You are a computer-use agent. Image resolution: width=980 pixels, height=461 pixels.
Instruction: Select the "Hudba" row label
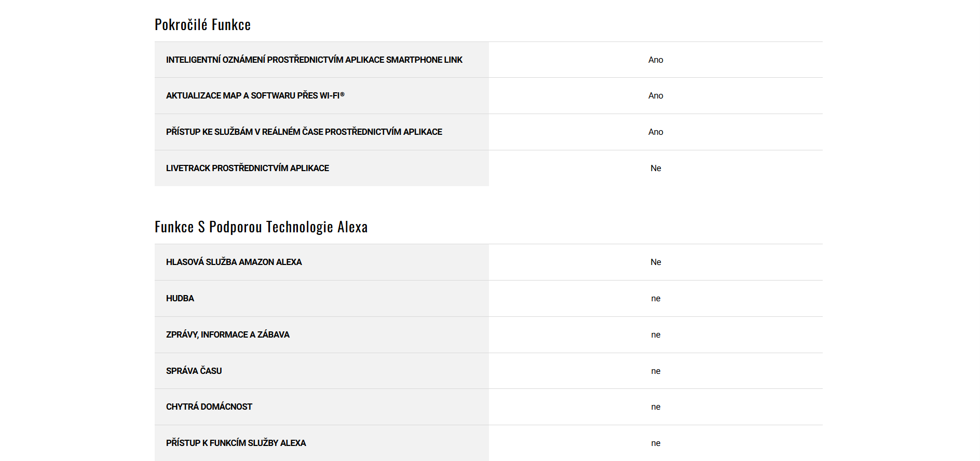(180, 298)
